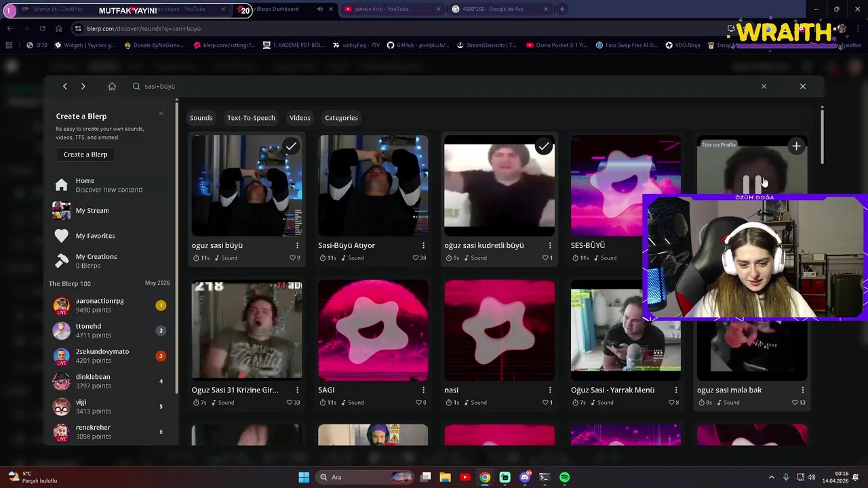Dismiss the Create a Blerp card
The height and width of the screenshot is (488, 868).
(x=161, y=113)
